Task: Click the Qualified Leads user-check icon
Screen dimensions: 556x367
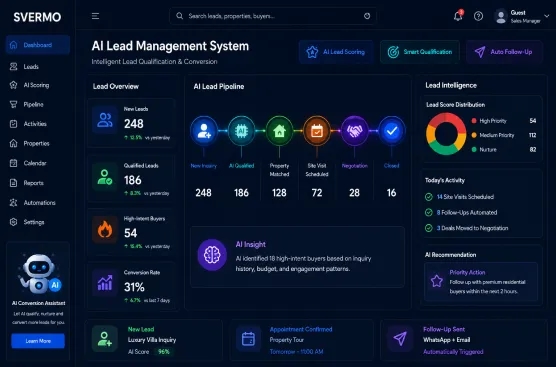Action: point(105,177)
